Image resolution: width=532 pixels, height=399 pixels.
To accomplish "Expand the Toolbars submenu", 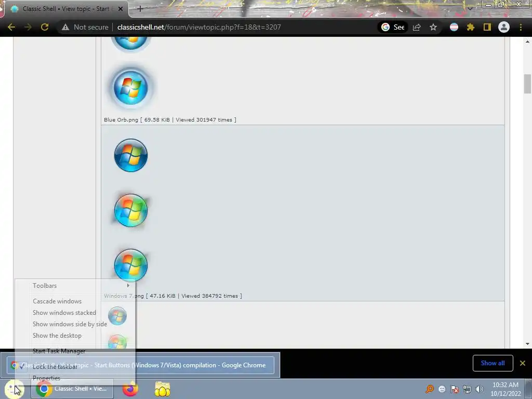I will point(75,286).
